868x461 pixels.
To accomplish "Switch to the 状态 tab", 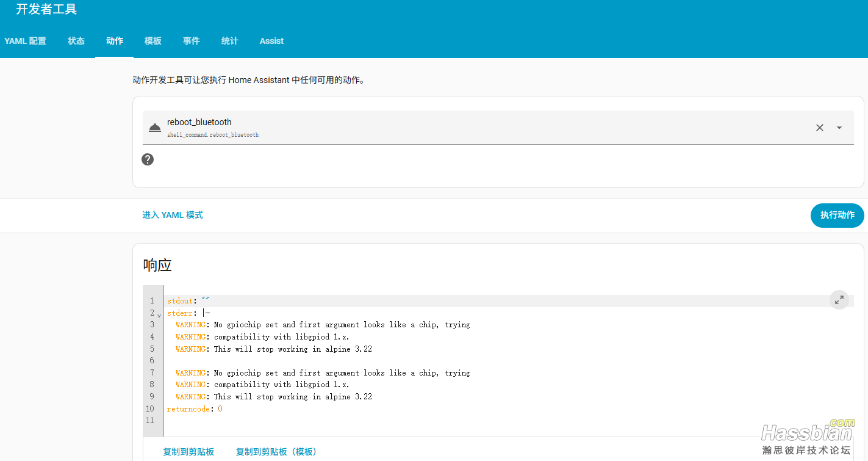I will [x=76, y=41].
